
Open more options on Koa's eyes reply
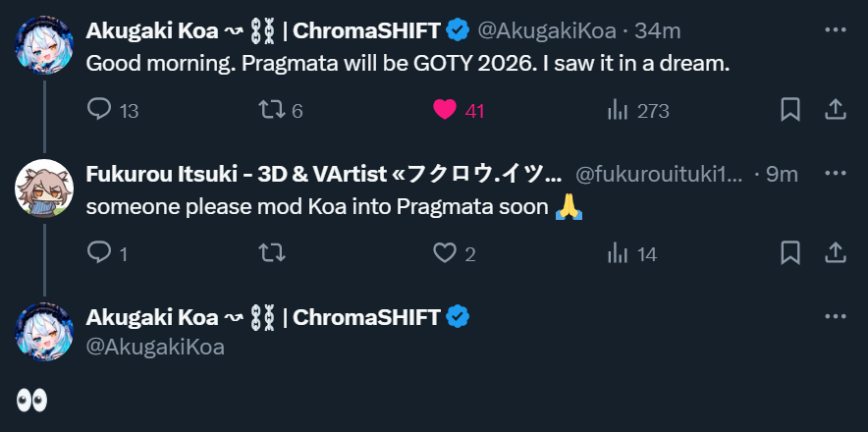[835, 317]
